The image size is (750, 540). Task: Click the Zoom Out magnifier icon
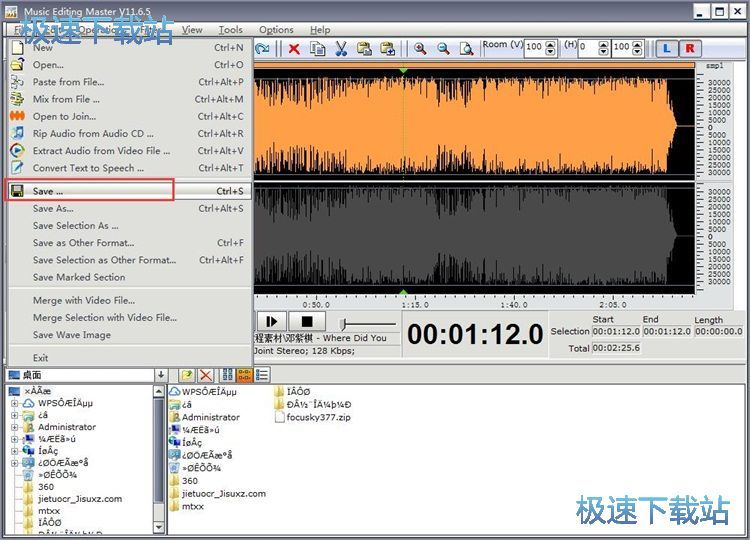click(443, 49)
